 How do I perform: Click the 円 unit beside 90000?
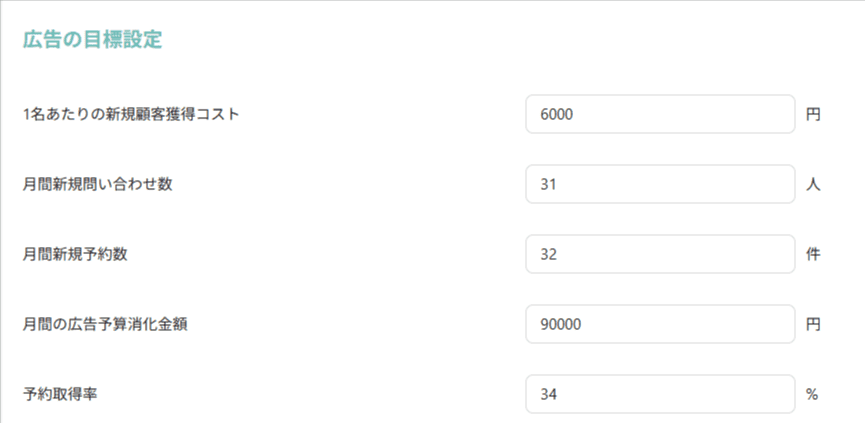tap(813, 324)
